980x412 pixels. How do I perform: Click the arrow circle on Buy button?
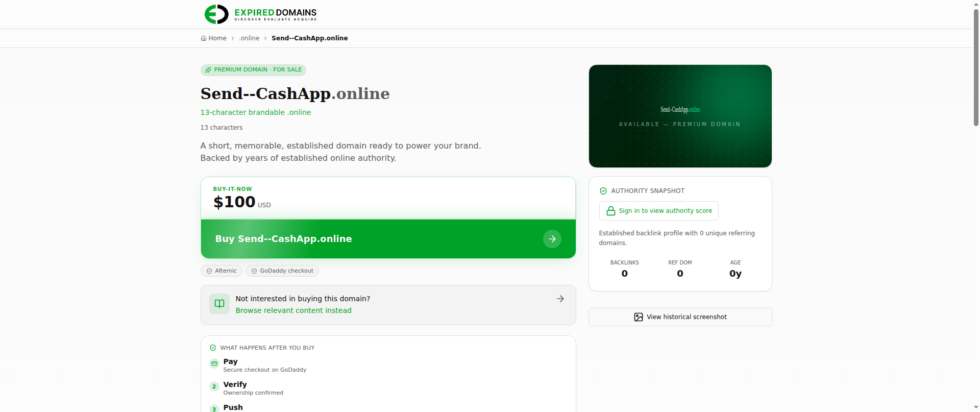pyautogui.click(x=552, y=239)
